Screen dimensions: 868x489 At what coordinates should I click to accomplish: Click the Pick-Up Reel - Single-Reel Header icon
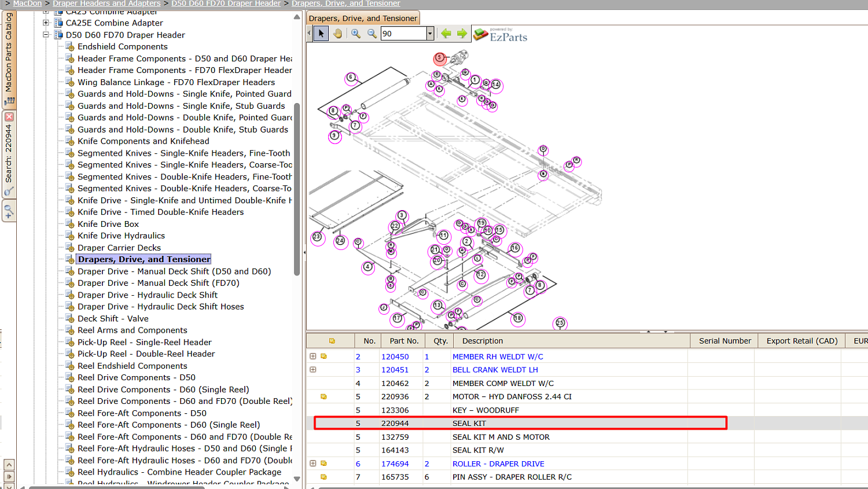[70, 343]
